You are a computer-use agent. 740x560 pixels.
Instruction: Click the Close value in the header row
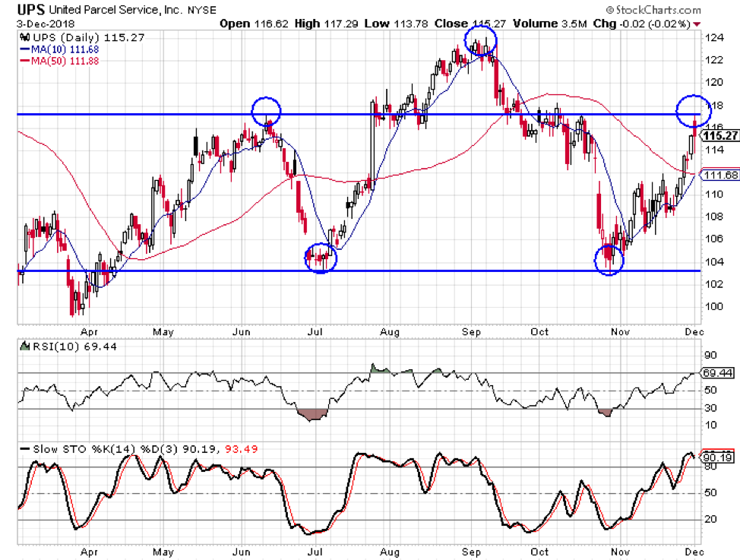[x=489, y=24]
